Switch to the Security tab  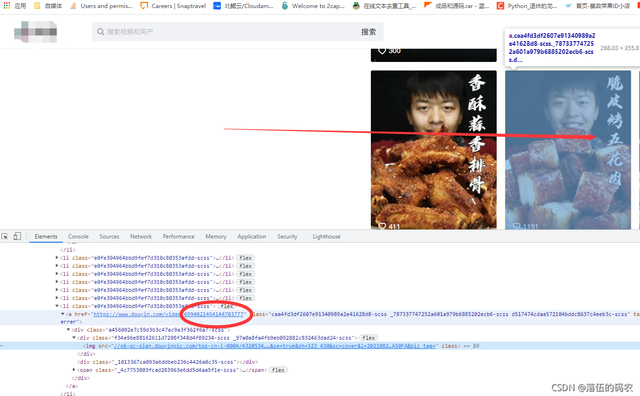pyautogui.click(x=287, y=236)
